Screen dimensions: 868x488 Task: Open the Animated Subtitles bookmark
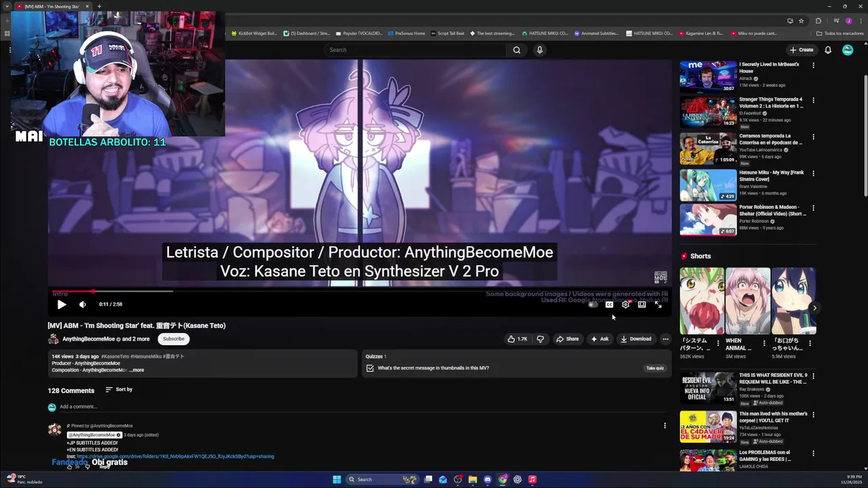596,33
